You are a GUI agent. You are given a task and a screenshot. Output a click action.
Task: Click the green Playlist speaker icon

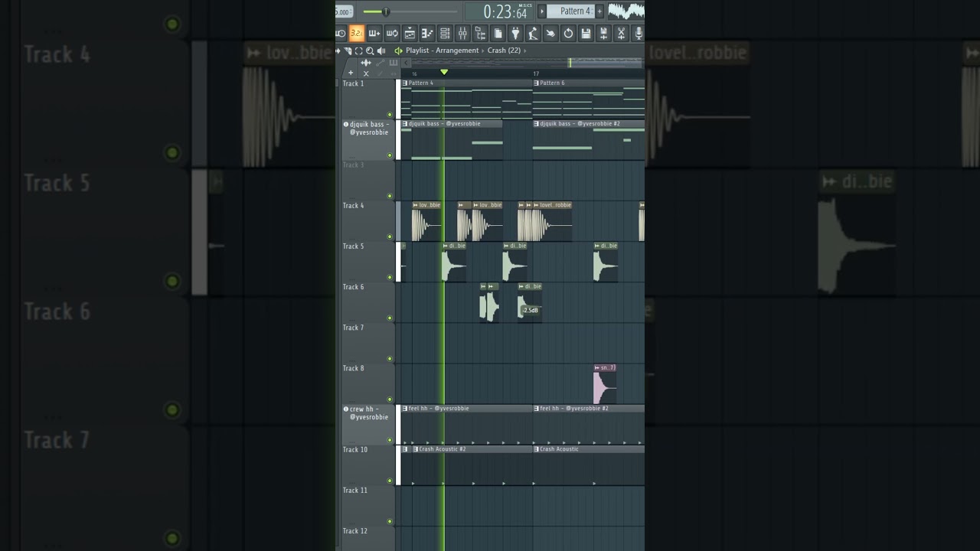point(398,51)
